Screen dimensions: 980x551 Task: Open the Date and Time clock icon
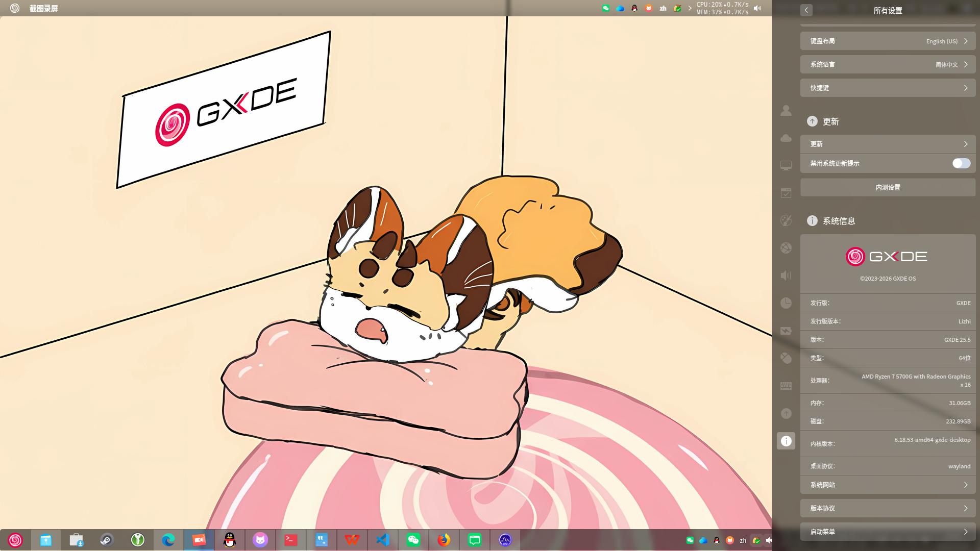click(786, 303)
